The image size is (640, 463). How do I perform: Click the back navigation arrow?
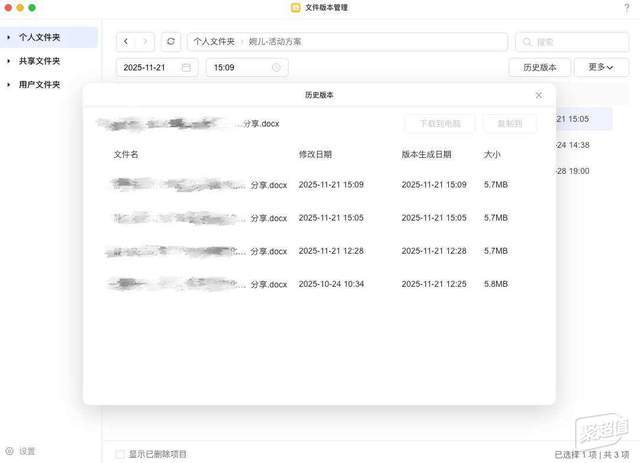point(126,42)
